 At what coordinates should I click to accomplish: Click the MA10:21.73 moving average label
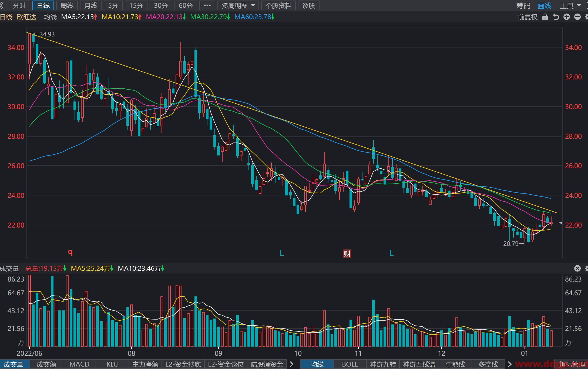point(122,17)
